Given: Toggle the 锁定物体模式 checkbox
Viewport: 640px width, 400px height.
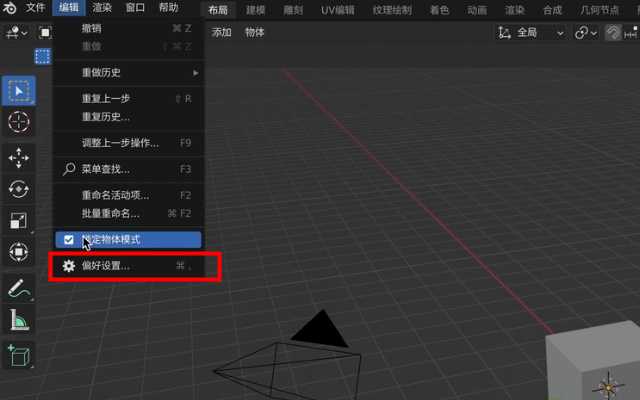Looking at the screenshot, I should coord(68,240).
